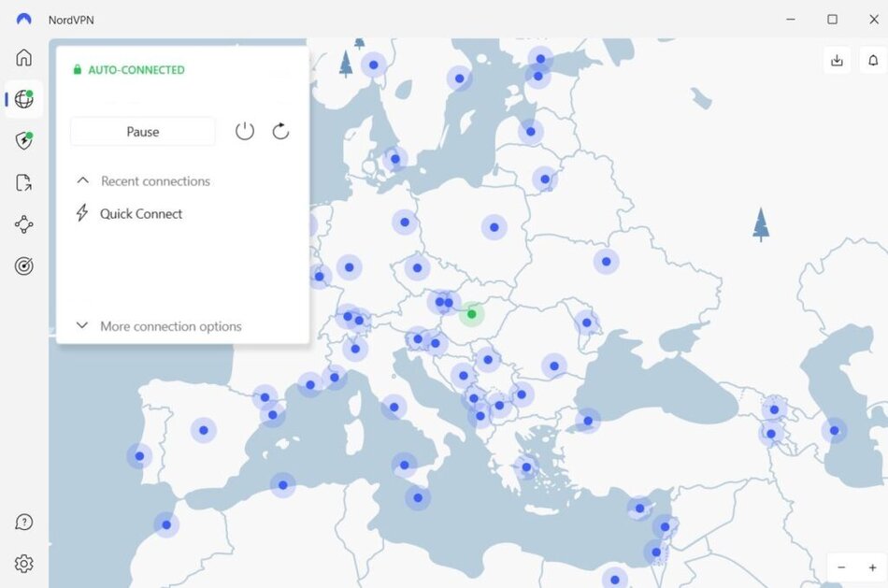Collapse the Recent connections section
Screen dimensions: 888x588
(x=82, y=180)
